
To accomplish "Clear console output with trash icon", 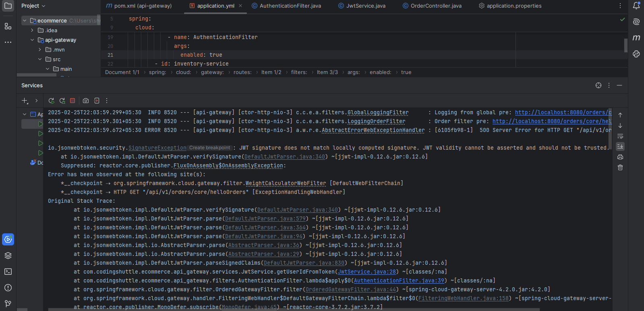I will point(620,167).
